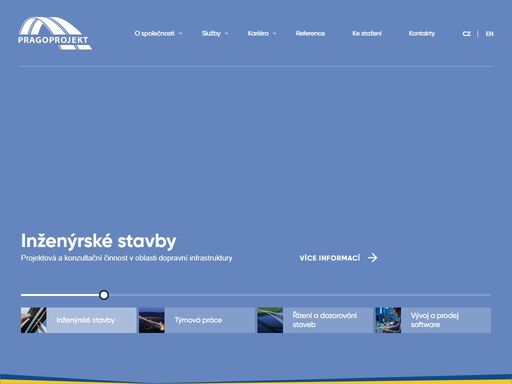
Task: Click the VÍCE INFORMACÍ link
Action: (x=330, y=258)
